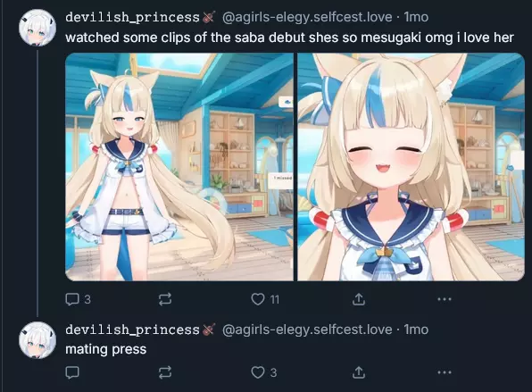Repost the 'mating press' post

coord(165,372)
